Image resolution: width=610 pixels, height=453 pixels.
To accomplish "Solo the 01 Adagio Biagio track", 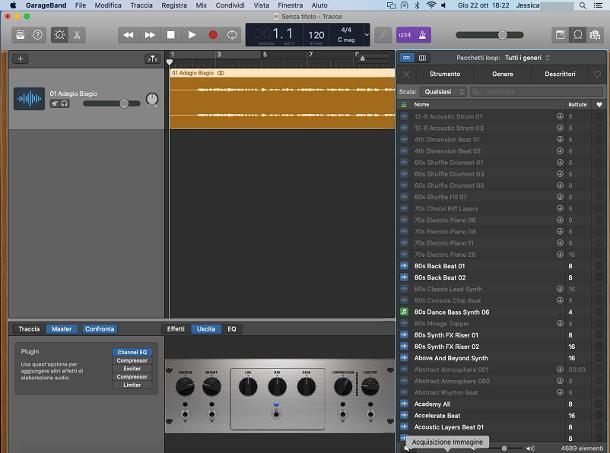I will click(x=65, y=104).
